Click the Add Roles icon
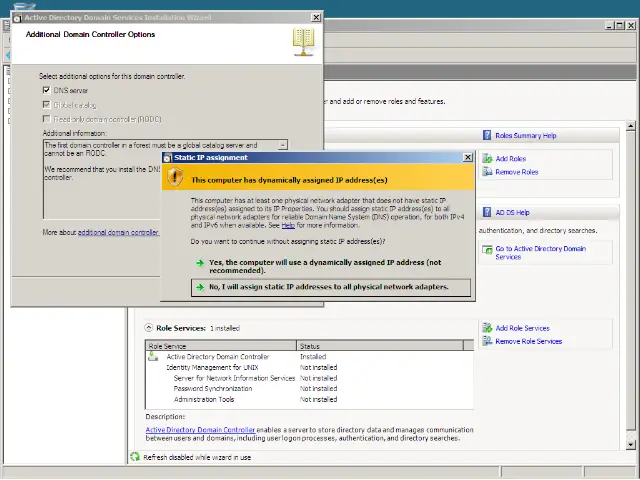This screenshot has height=480, width=640. [x=487, y=158]
